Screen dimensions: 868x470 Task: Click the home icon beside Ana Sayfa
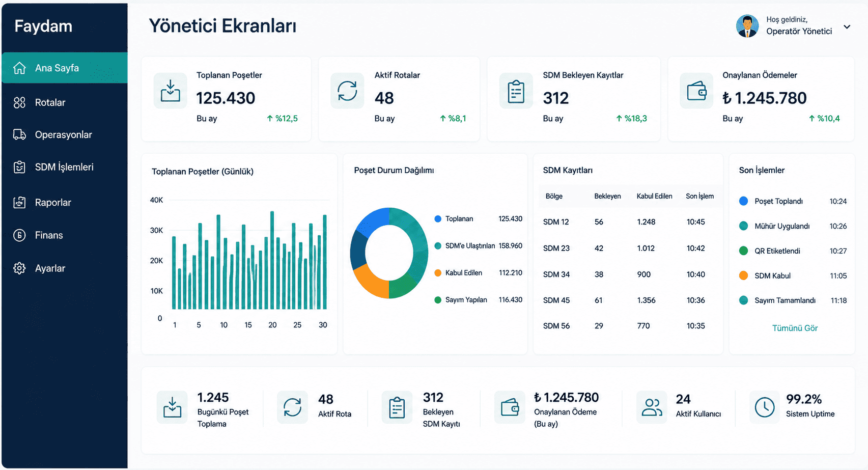(x=19, y=68)
